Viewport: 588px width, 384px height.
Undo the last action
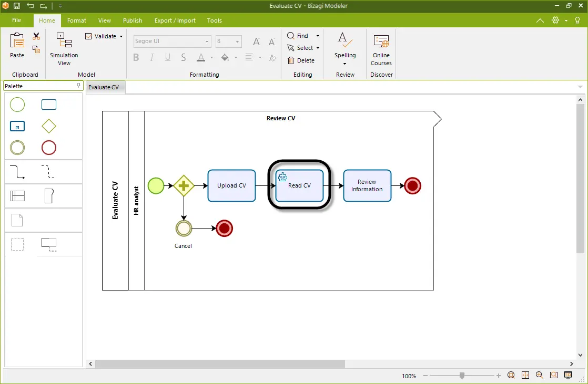click(31, 6)
